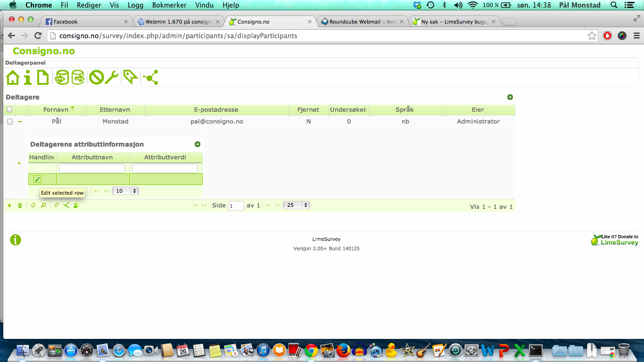644x362 pixels.
Task: Sort by the E-postadresse column header
Action: [216, 109]
